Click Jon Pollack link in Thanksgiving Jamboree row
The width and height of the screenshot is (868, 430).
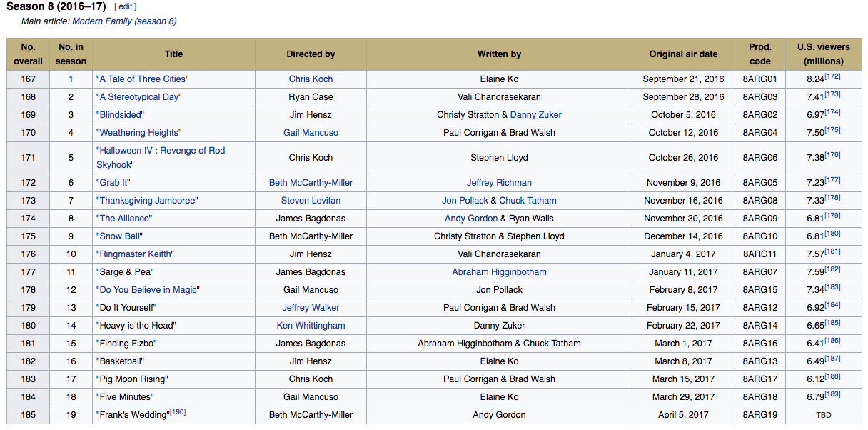tap(465, 201)
